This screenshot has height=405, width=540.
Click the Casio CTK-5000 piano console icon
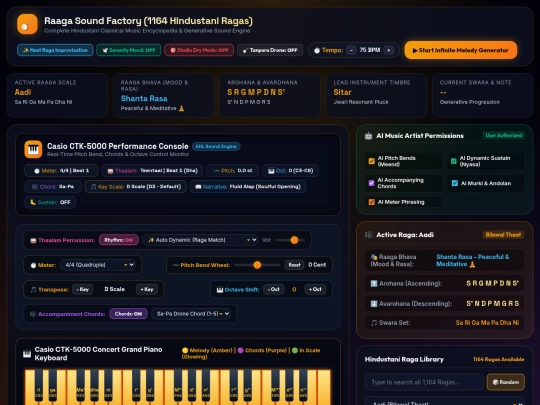(x=33, y=149)
